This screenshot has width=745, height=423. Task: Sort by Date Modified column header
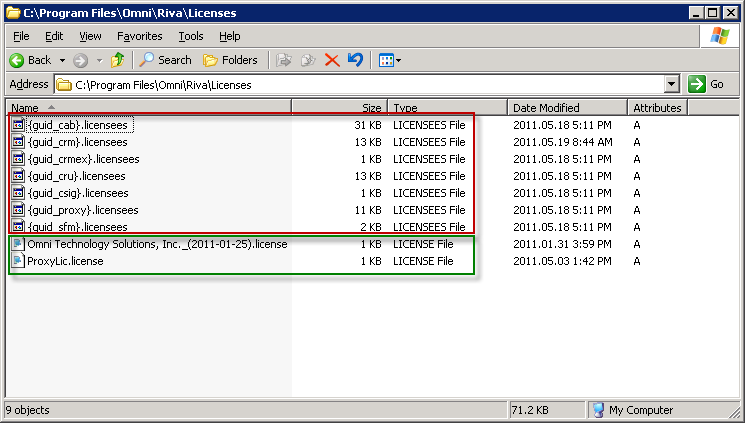[x=567, y=108]
